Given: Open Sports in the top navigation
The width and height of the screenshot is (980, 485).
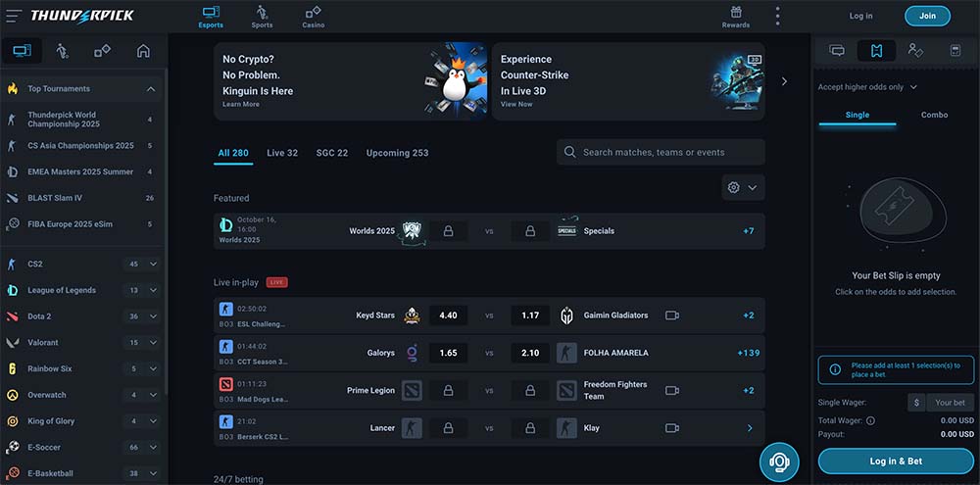Looking at the screenshot, I should pos(262,17).
